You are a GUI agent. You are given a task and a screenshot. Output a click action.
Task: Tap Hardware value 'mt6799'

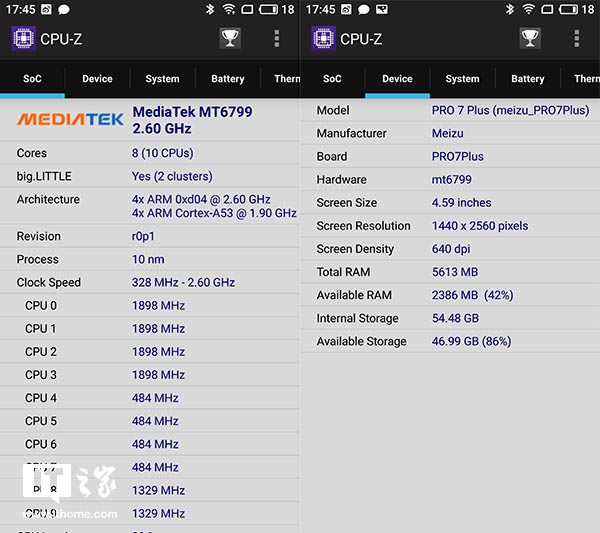[452, 179]
